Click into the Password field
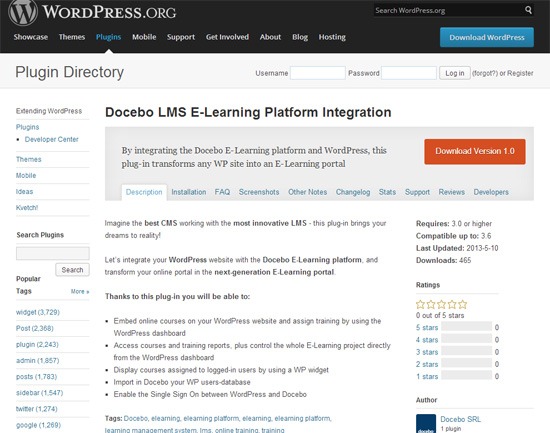Image resolution: width=550 pixels, height=433 pixels. (409, 73)
